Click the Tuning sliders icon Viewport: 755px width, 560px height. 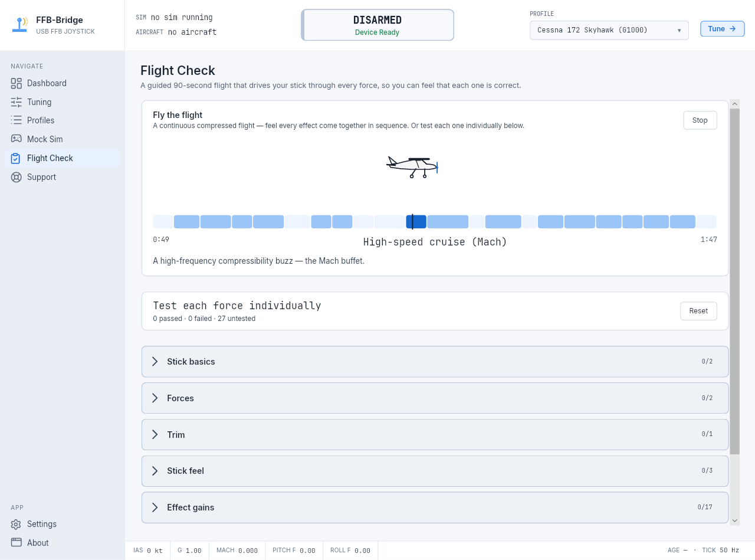16,102
